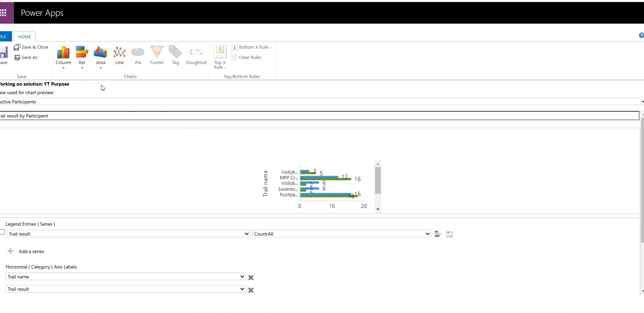Expand the Trail name category dropdown
The height and width of the screenshot is (313, 644).
126,277
